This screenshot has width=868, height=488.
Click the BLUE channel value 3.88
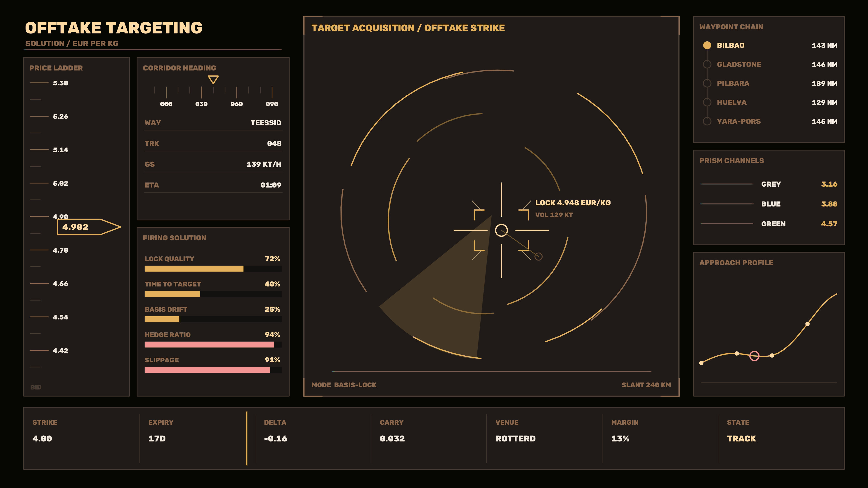829,204
